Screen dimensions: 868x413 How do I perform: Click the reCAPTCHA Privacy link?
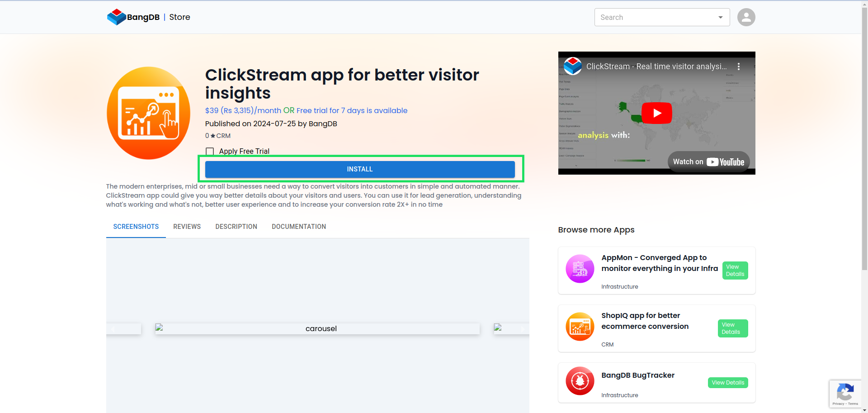[838, 404]
